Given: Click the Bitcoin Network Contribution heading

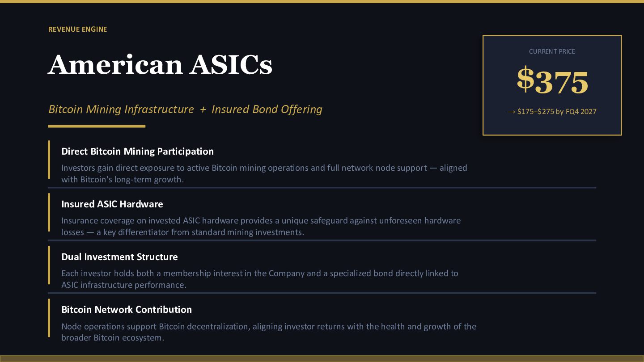Looking at the screenshot, I should coord(127,310).
